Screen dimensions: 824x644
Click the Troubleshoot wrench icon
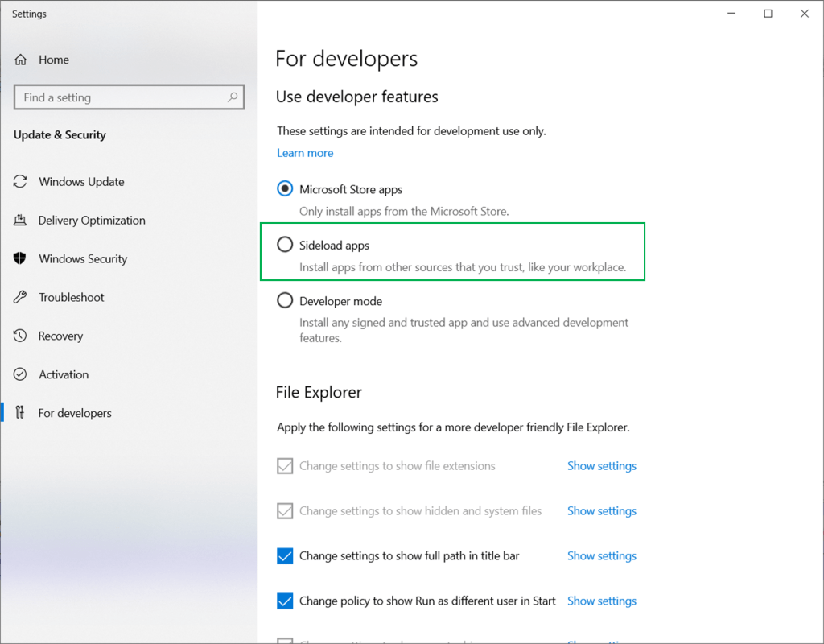(20, 298)
